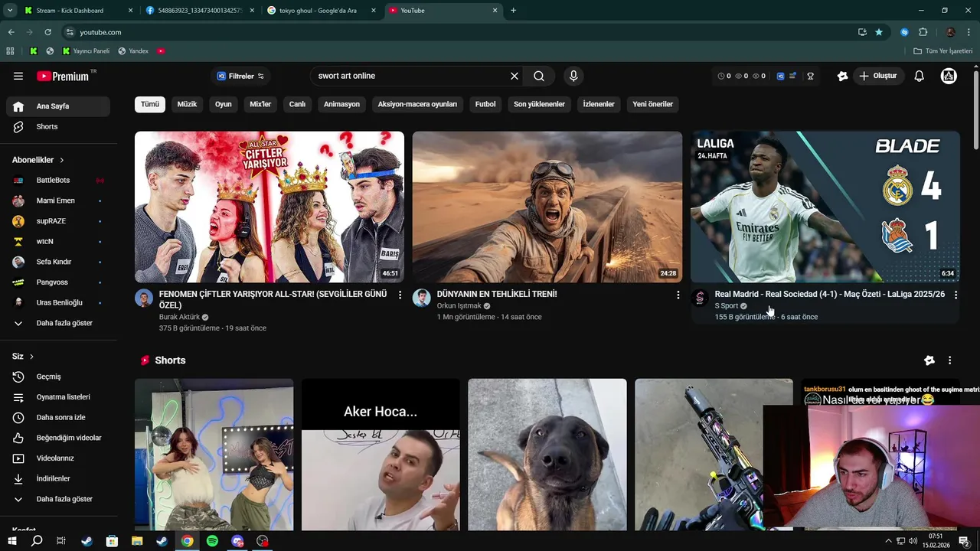This screenshot has width=980, height=551.
Task: Click the blue extension icon beside the counters
Action: (780, 76)
